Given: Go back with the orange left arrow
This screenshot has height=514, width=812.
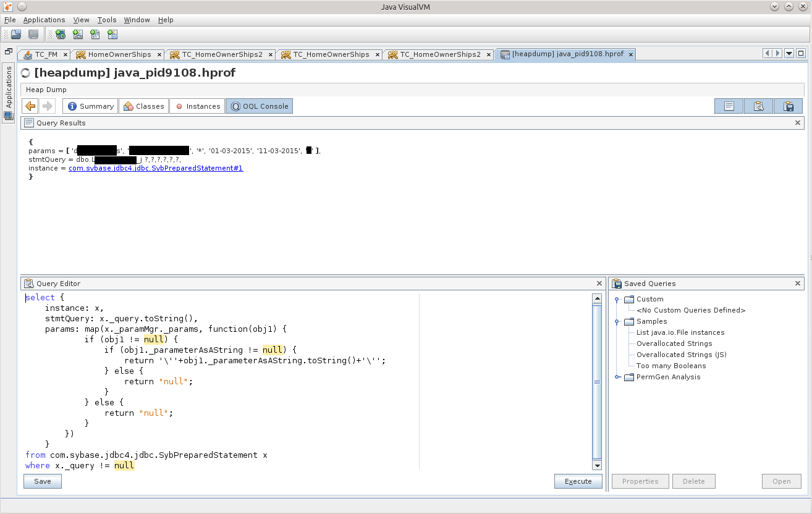Looking at the screenshot, I should click(x=30, y=106).
